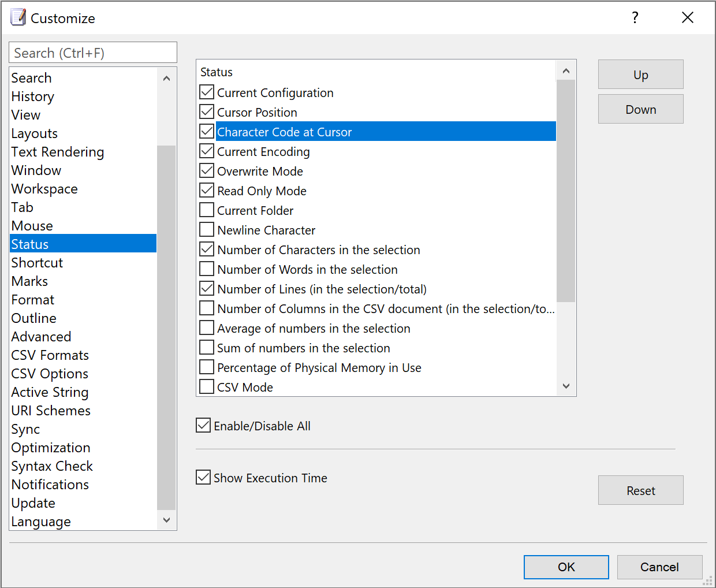Select History category
Image resolution: width=716 pixels, height=588 pixels.
tap(83, 96)
